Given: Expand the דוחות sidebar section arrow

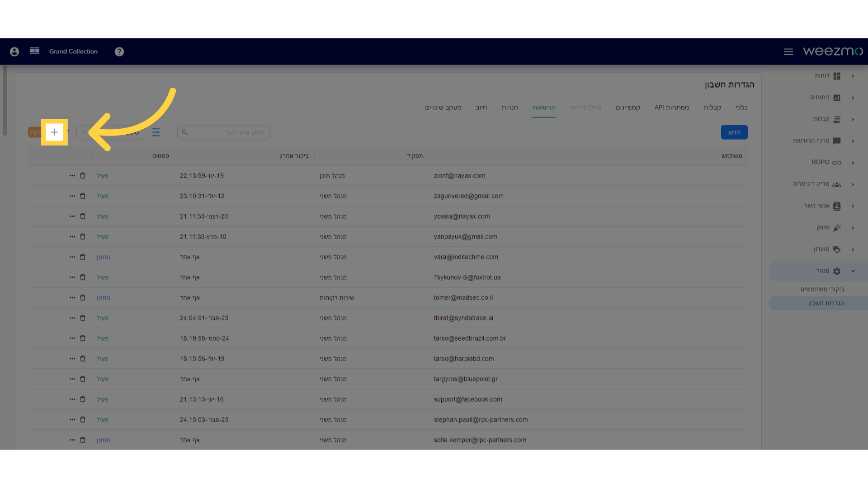Looking at the screenshot, I should (x=853, y=76).
